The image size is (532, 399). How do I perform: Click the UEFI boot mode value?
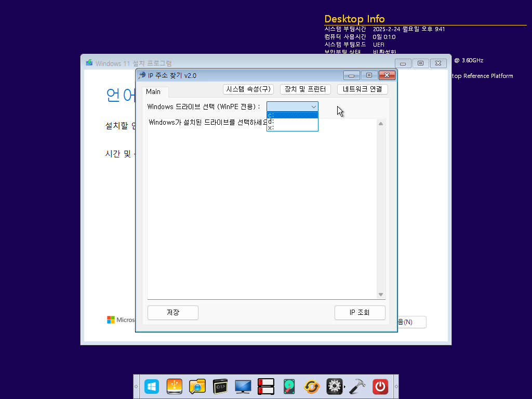tap(379, 45)
